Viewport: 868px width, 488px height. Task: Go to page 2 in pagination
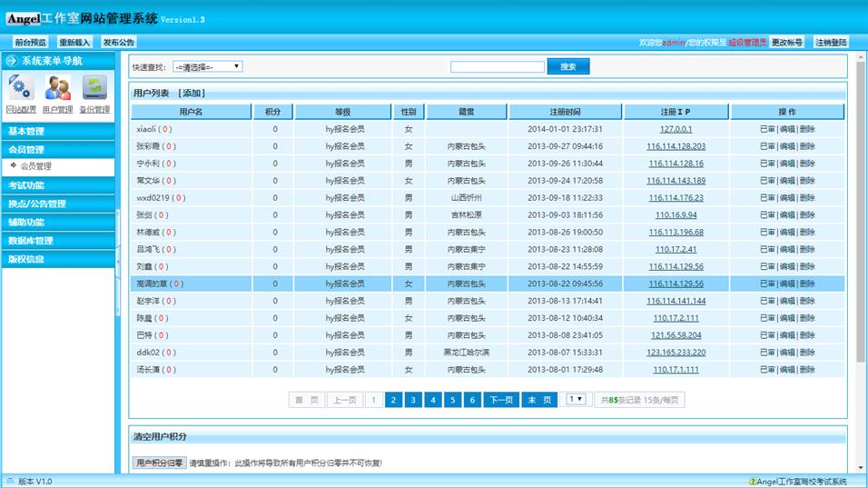[393, 400]
